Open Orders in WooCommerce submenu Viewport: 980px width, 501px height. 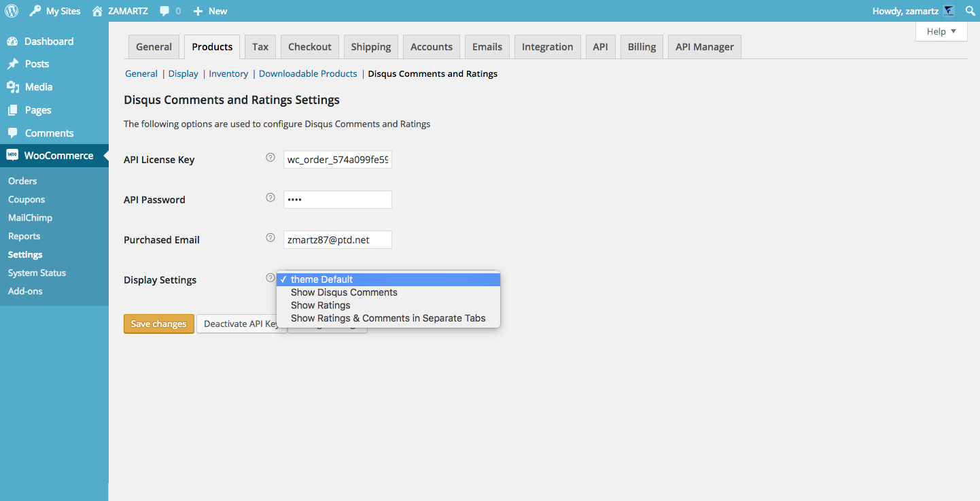point(22,181)
